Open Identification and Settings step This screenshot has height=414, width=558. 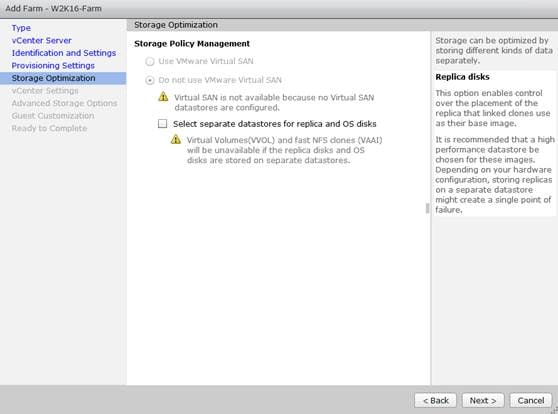coord(64,53)
